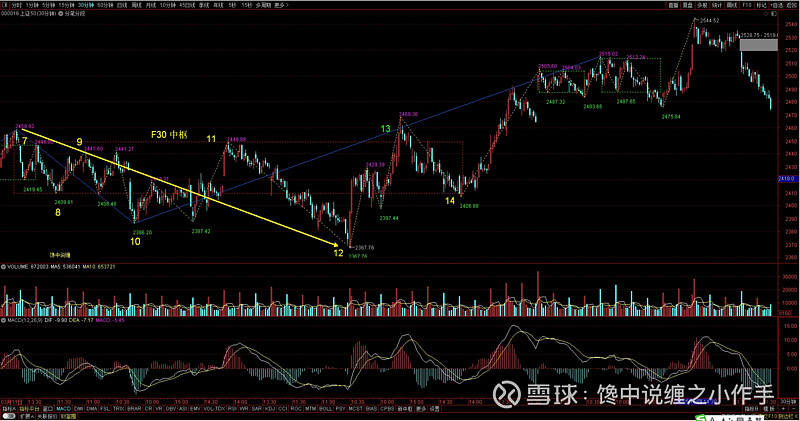Select the WR indicator tab
The image size is (800, 421).
(244, 409)
